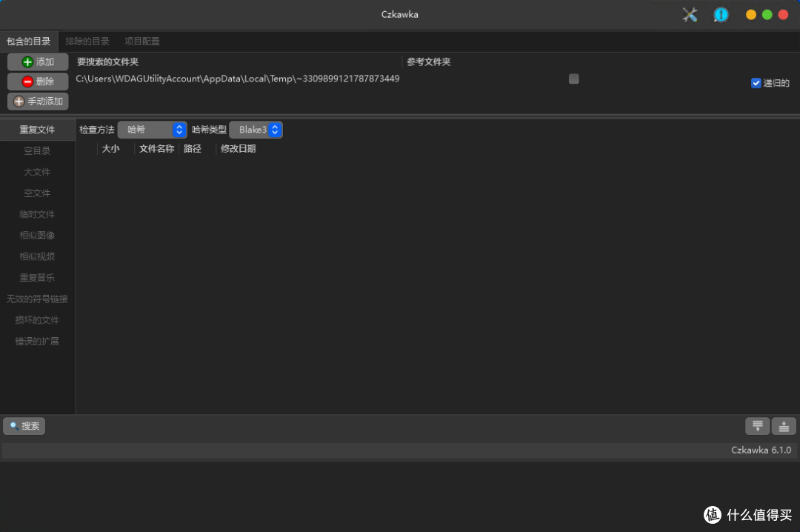Click the green plus 添加 button

point(38,61)
